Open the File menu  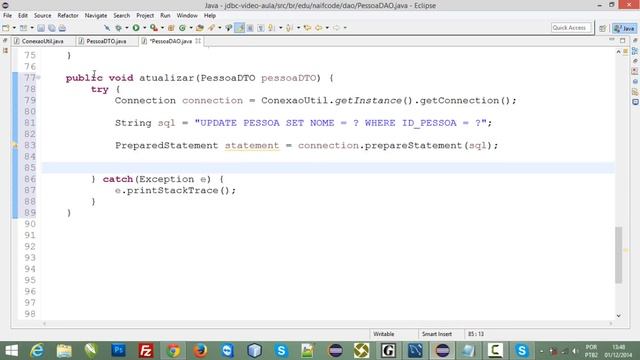[7, 16]
